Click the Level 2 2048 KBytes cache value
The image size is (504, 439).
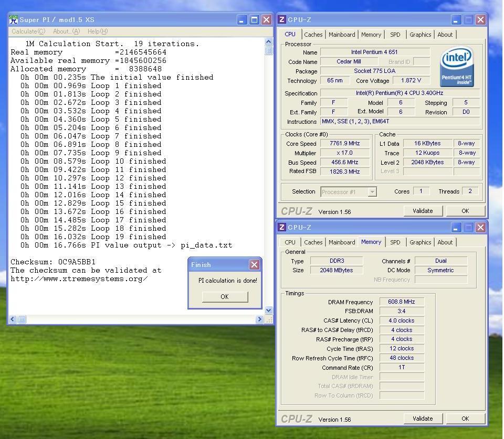427,162
